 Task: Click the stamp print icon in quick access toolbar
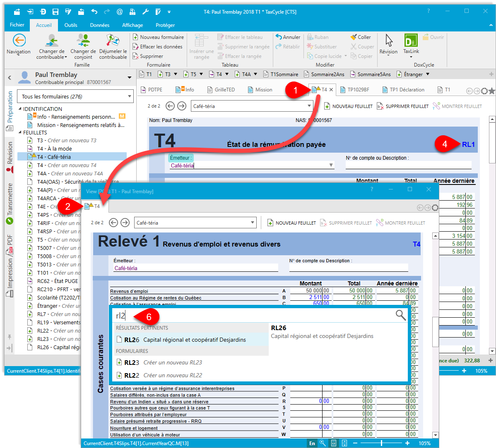(132, 12)
